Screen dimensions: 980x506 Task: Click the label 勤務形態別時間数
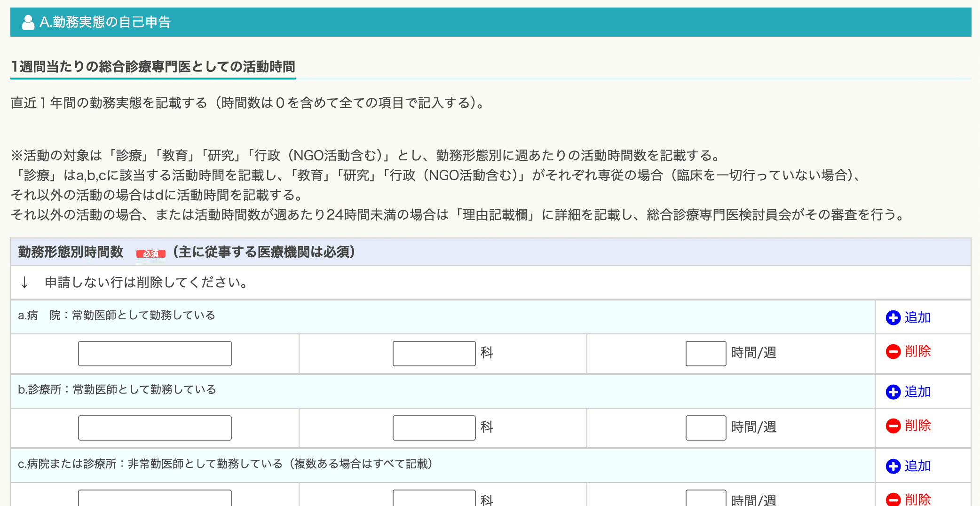point(71,252)
